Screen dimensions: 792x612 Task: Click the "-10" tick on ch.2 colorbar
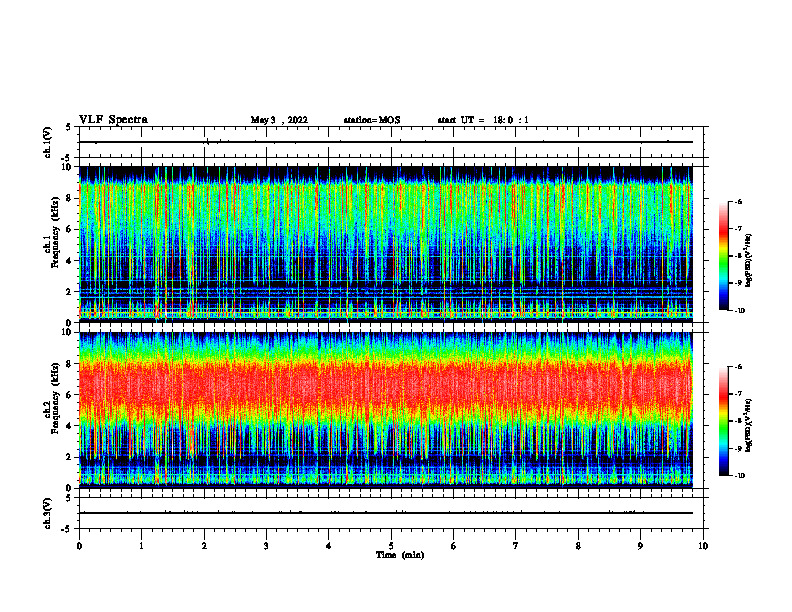tap(739, 476)
